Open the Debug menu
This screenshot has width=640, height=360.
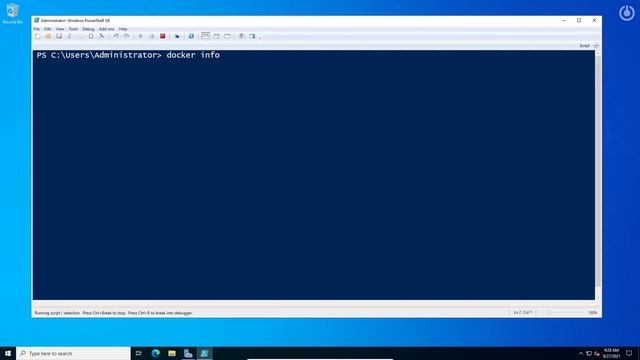click(x=88, y=29)
